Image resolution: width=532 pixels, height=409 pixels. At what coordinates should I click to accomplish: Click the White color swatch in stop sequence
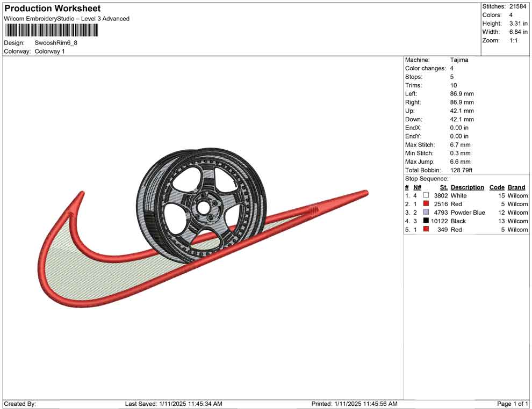[x=426, y=195]
